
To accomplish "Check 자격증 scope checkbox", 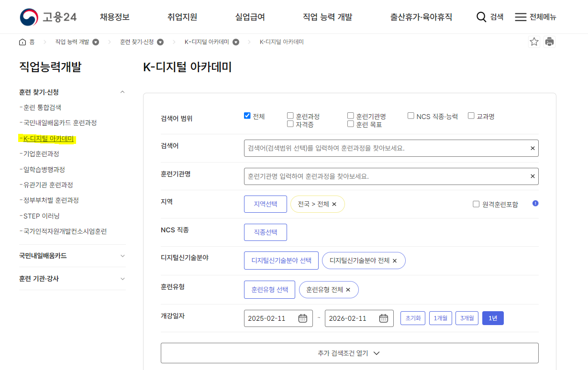I will [290, 124].
